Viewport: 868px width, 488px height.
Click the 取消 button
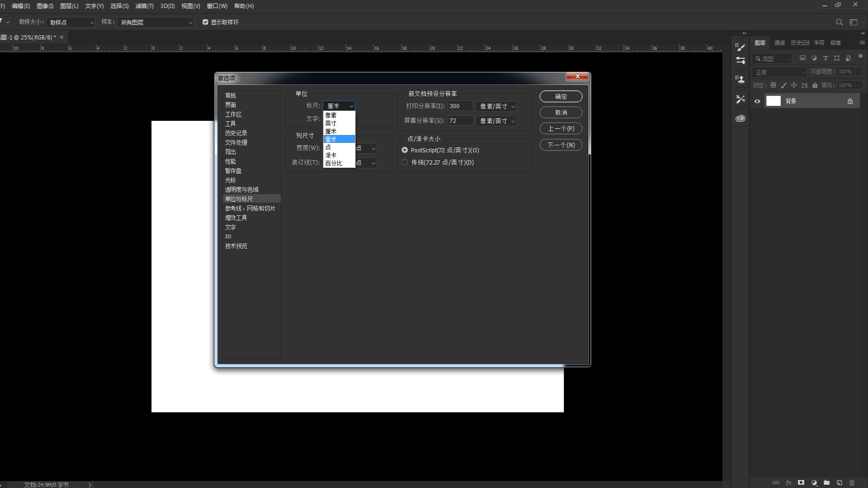click(x=561, y=112)
